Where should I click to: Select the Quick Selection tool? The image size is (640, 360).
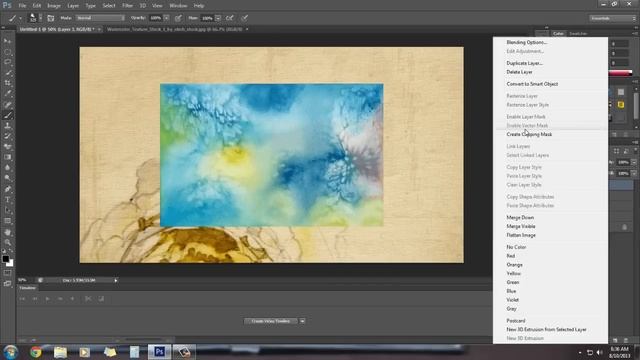point(7,73)
